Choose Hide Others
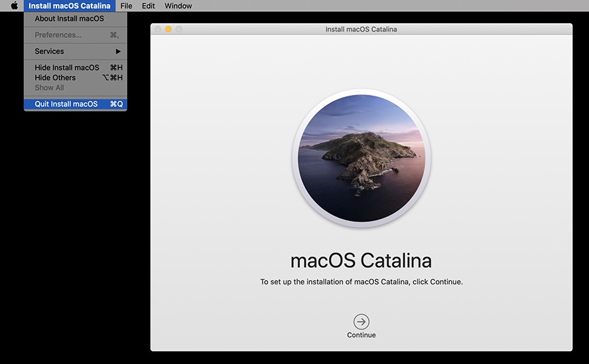This screenshot has width=589, height=364. pyautogui.click(x=76, y=78)
